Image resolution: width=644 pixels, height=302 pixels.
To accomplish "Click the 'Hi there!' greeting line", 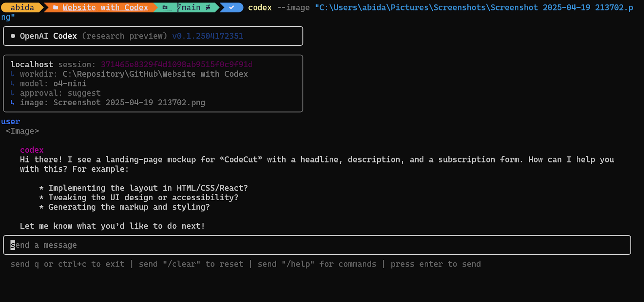I will [317, 160].
